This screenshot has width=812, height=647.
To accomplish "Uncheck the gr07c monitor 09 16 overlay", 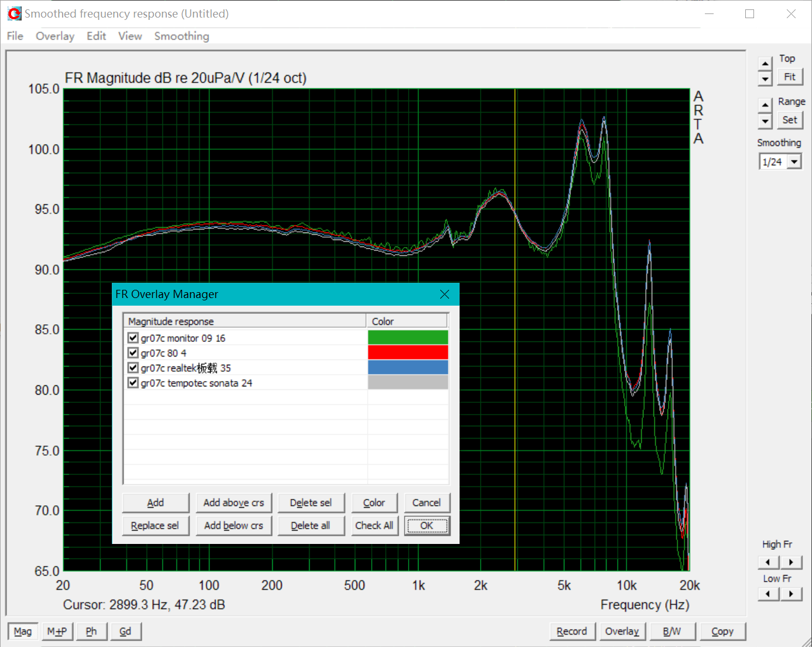I will 132,337.
